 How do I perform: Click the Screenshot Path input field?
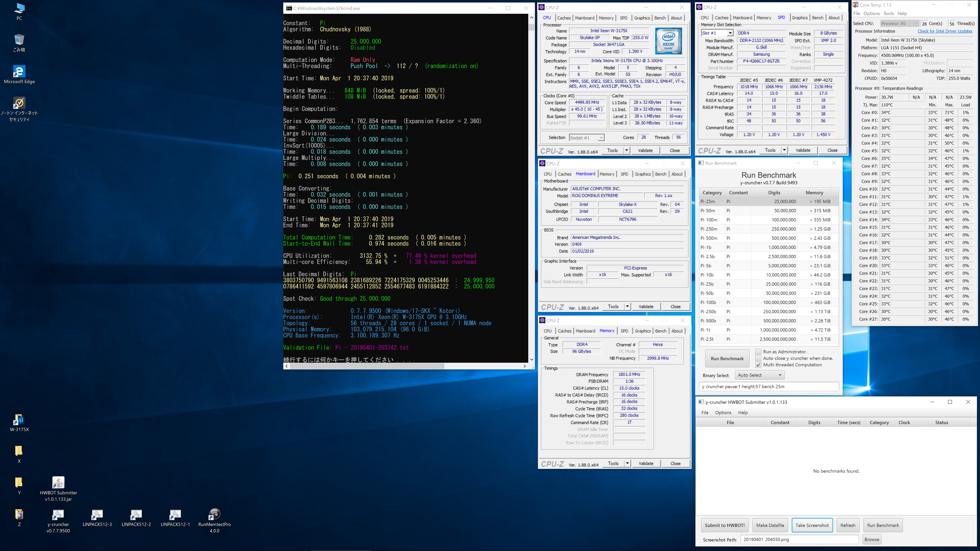pyautogui.click(x=799, y=539)
